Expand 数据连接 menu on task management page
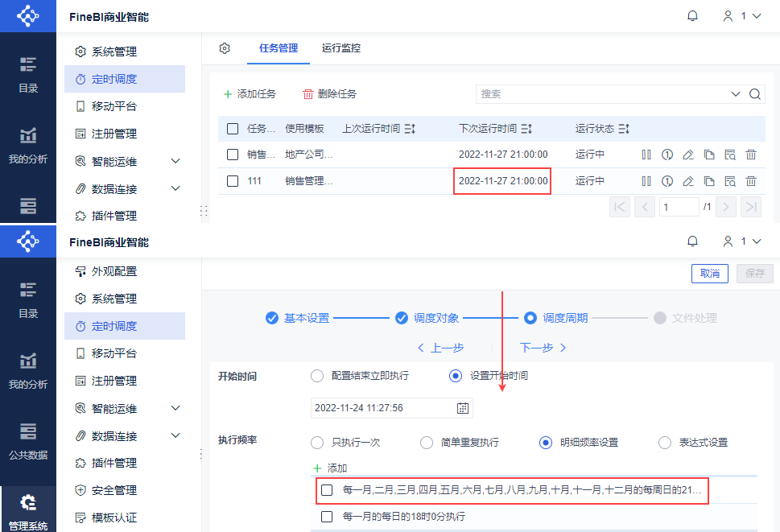The image size is (780, 532). 175,188
